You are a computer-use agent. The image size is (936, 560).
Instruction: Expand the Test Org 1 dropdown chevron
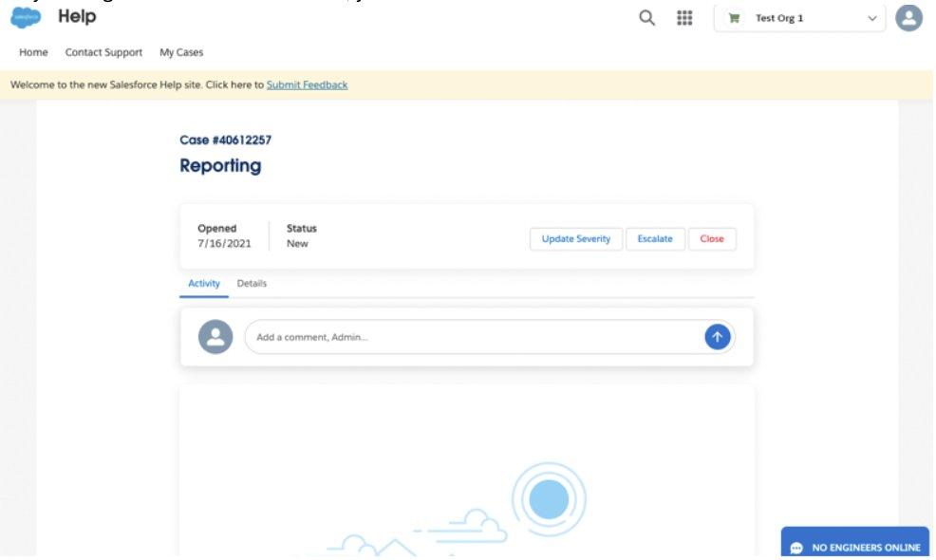click(x=871, y=18)
